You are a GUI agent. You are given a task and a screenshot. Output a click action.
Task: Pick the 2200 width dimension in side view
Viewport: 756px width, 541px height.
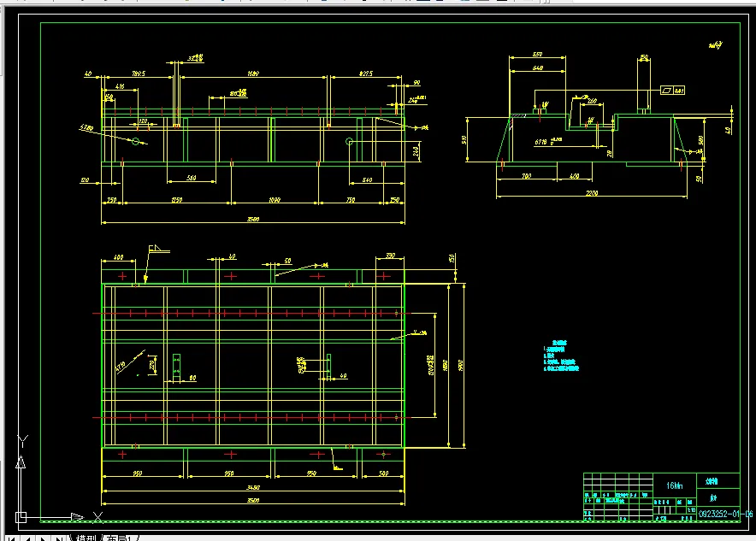pyautogui.click(x=592, y=192)
